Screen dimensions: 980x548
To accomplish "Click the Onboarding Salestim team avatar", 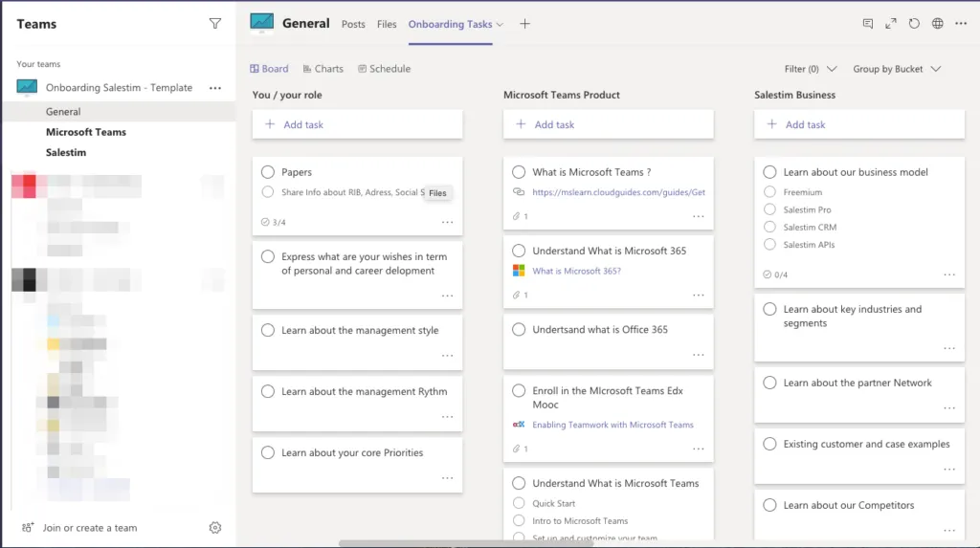I will point(27,87).
